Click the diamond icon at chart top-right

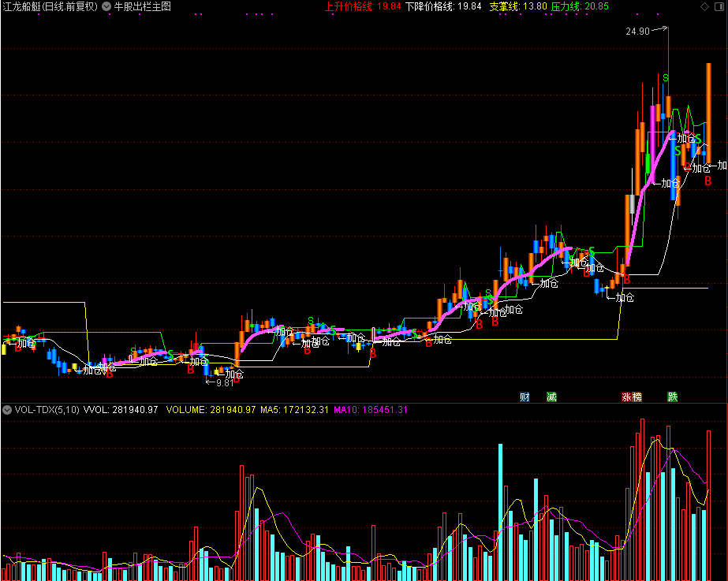click(704, 6)
